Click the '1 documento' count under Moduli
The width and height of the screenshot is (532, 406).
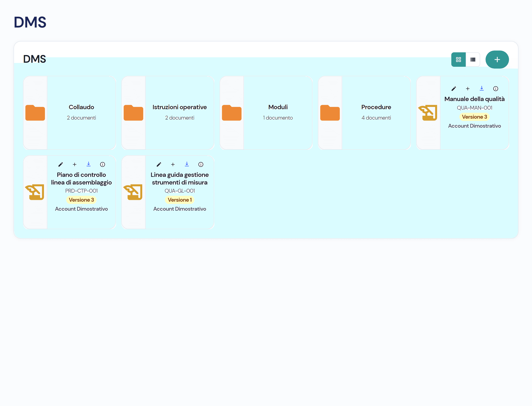(x=278, y=118)
